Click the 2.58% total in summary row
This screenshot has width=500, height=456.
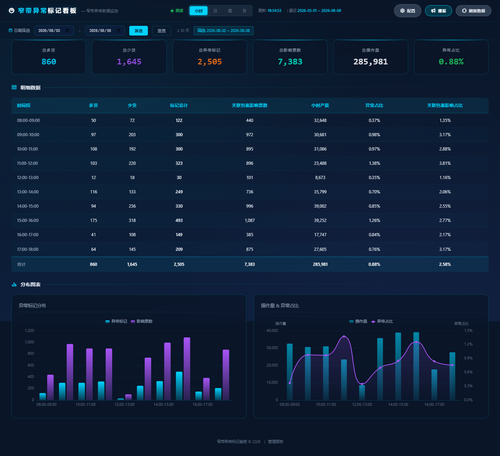click(x=445, y=264)
